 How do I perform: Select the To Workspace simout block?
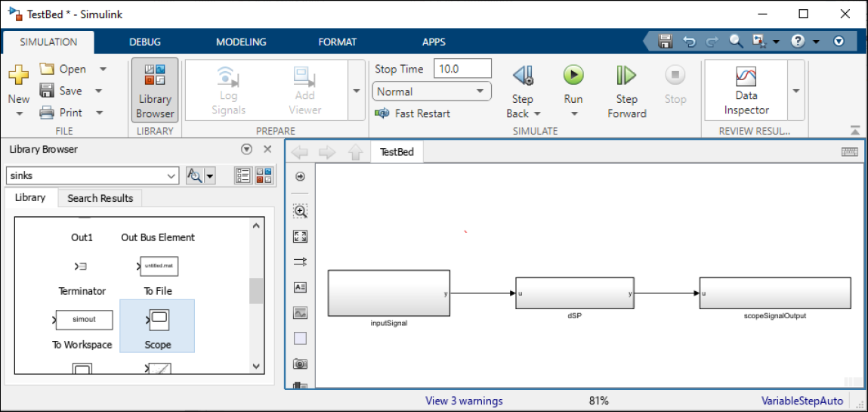tap(84, 321)
